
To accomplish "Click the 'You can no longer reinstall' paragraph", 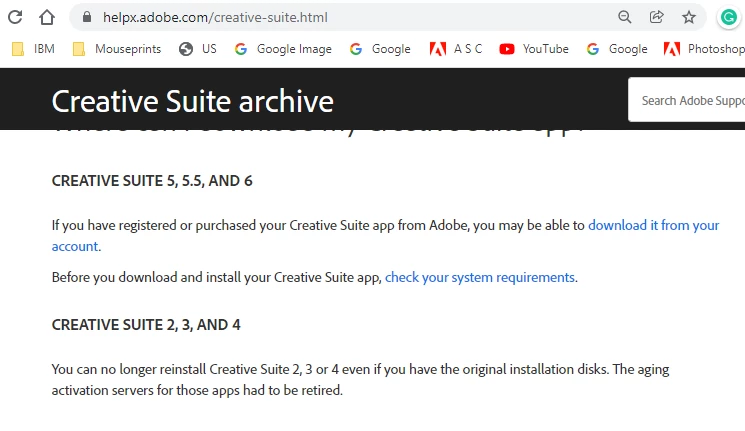I will coord(360,380).
